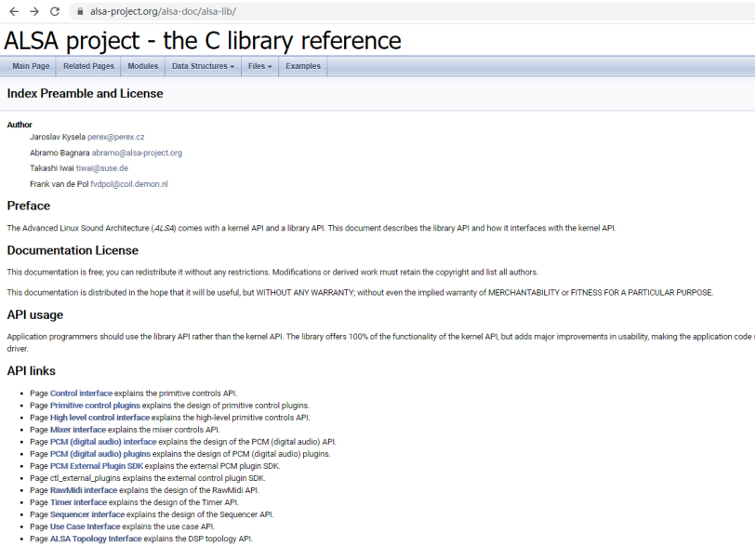This screenshot has height=546, width=756.
Task: Click the 'Index Preamble and License' heading
Action: pos(85,93)
